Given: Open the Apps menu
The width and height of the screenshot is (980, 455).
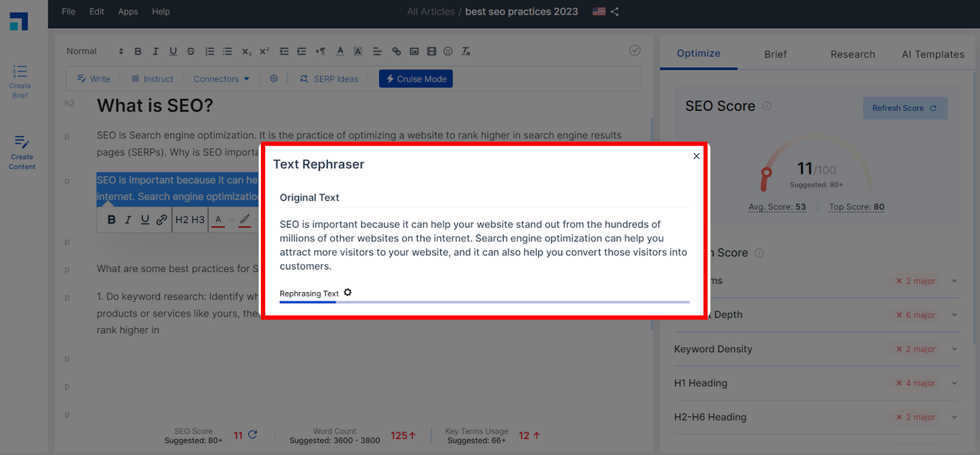Looking at the screenshot, I should pos(128,12).
